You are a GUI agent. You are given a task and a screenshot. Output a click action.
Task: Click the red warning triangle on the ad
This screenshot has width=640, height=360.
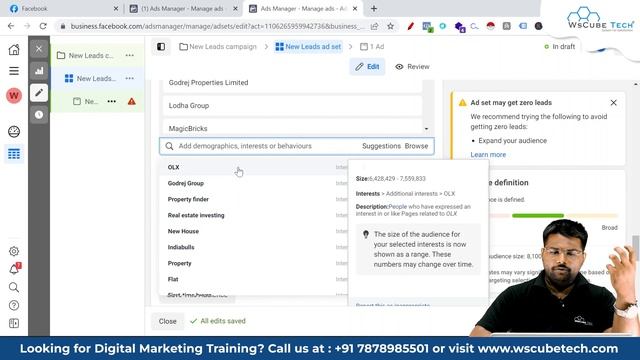pos(131,101)
